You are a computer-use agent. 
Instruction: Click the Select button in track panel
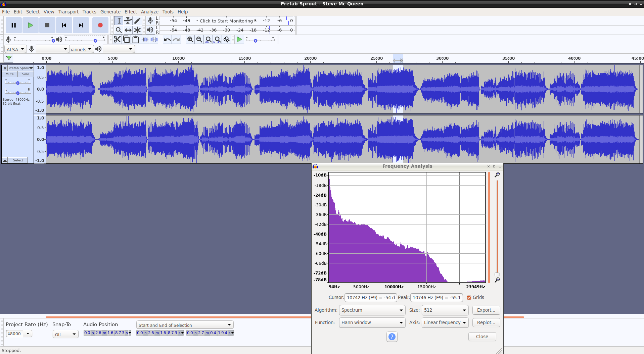point(18,160)
